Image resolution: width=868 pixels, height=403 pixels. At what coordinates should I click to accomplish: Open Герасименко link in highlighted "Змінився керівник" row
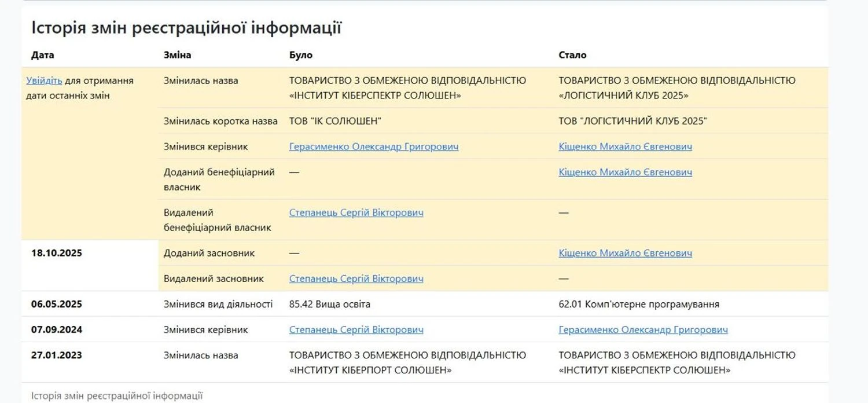coord(373,146)
